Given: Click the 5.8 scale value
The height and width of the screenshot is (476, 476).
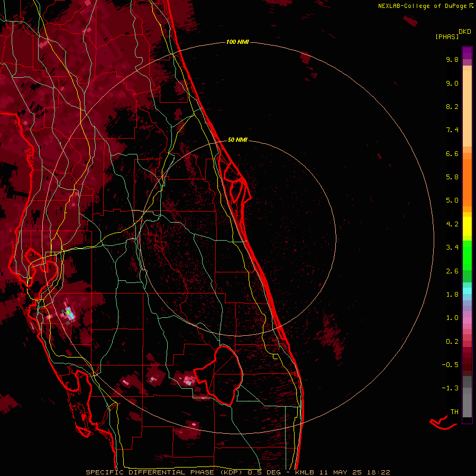Looking at the screenshot, I should click(x=452, y=177).
